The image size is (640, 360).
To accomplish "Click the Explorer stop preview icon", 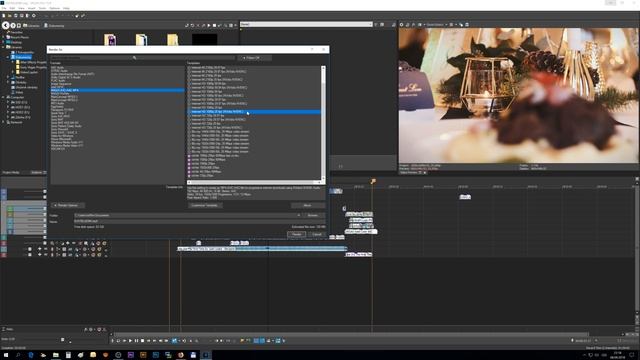I will click(214, 25).
